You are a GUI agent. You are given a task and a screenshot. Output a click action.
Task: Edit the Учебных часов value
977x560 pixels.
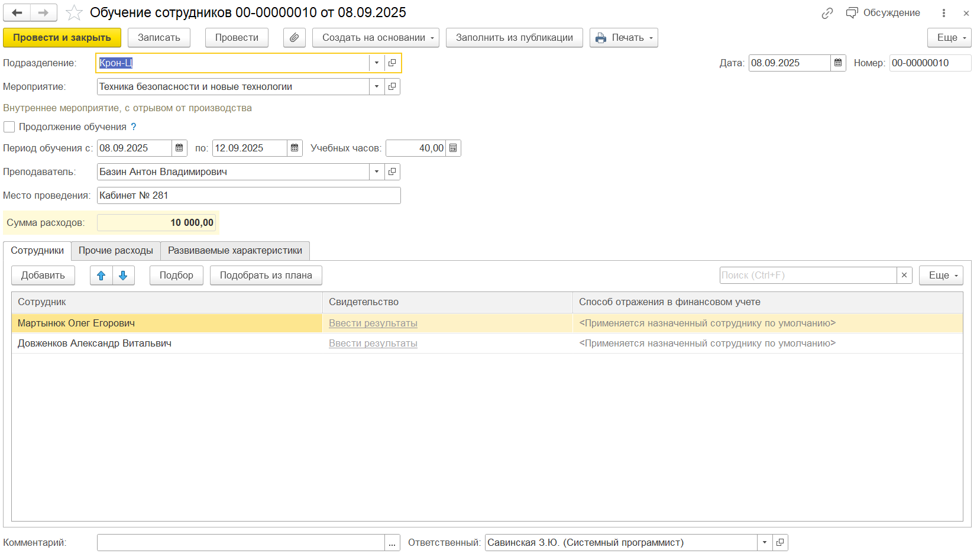pos(416,148)
